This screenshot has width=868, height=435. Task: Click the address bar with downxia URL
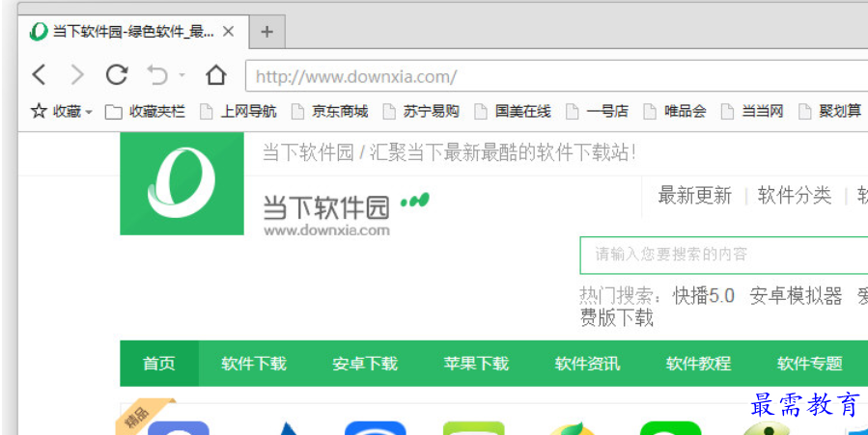(556, 76)
